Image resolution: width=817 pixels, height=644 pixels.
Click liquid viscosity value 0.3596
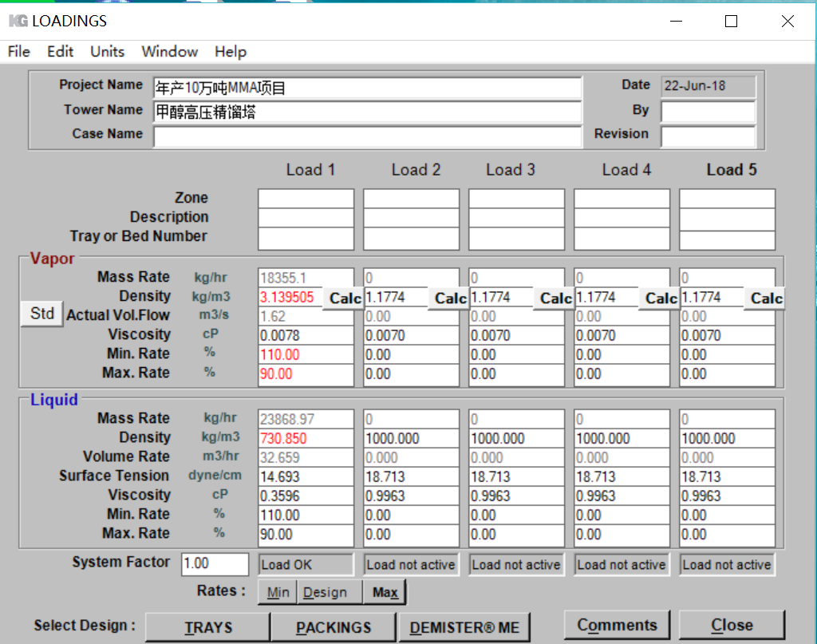[306, 496]
